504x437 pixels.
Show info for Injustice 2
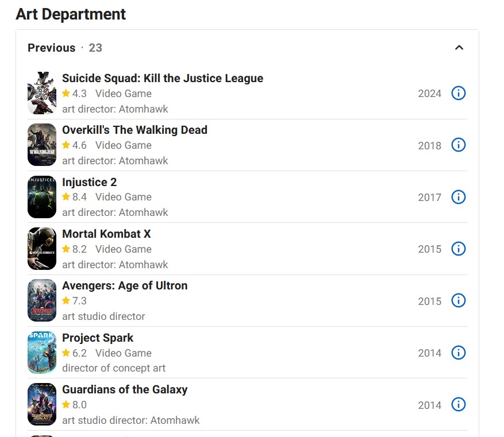point(459,197)
